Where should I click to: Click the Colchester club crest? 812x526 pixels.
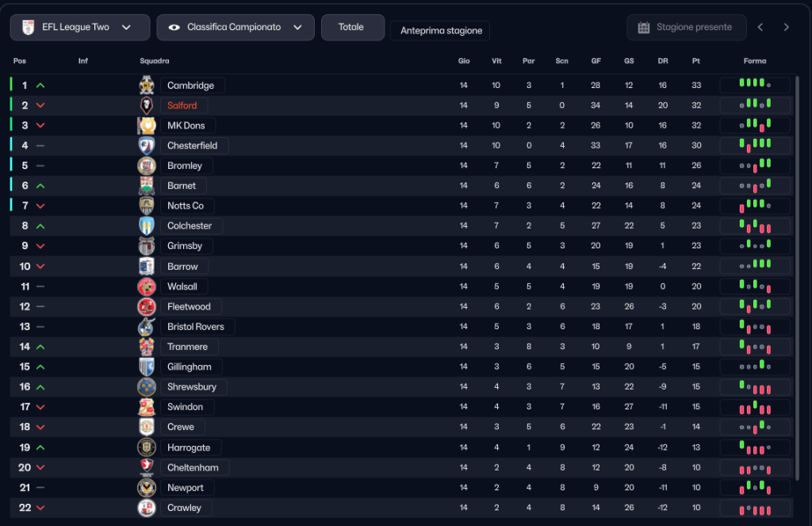pos(147,226)
